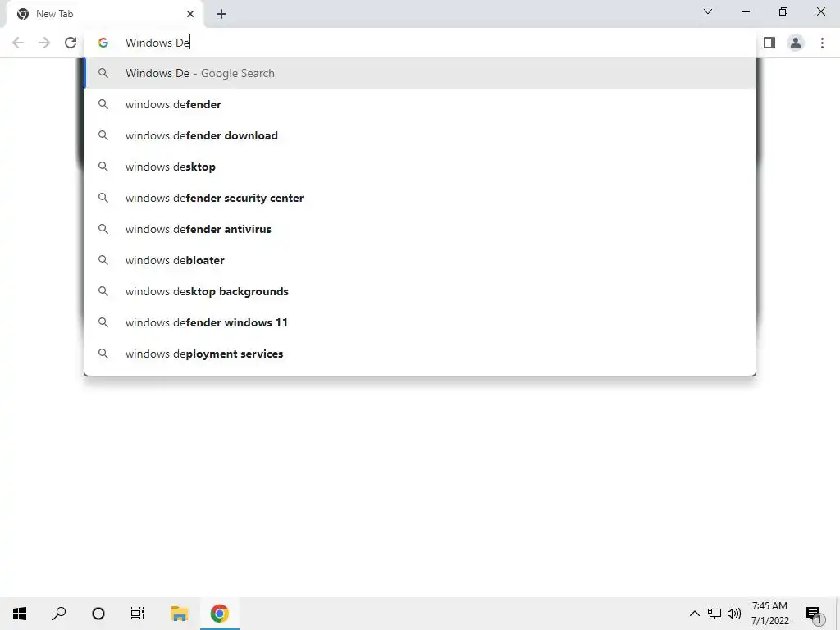
Task: Choose the "windows defender" suggestion
Action: click(420, 104)
